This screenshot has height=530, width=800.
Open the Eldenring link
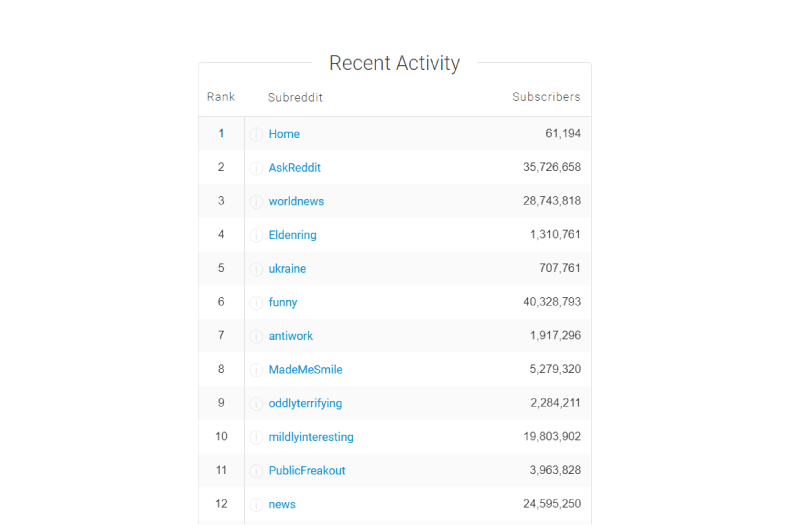pos(292,235)
